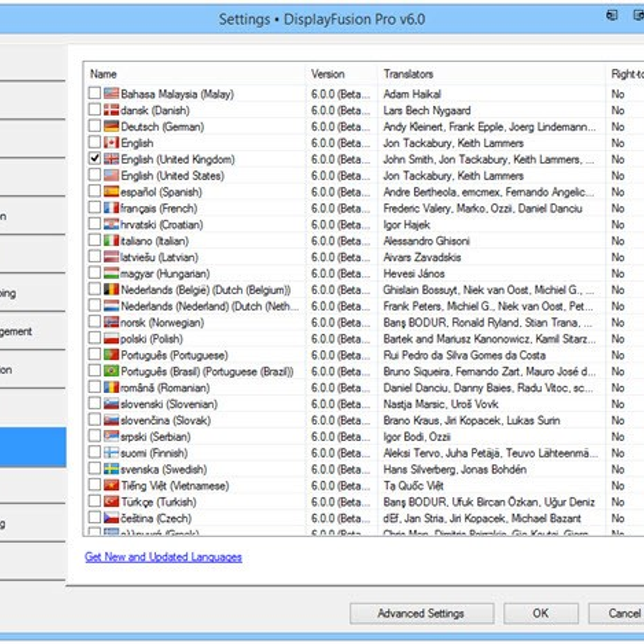Click the Italian flag beside italiano
The height and width of the screenshot is (644, 644).
click(111, 240)
